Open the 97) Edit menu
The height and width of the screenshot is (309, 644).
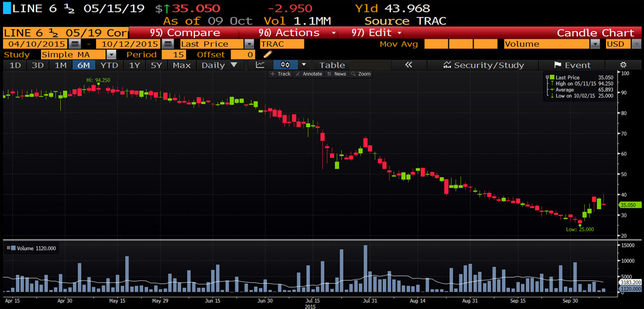378,33
